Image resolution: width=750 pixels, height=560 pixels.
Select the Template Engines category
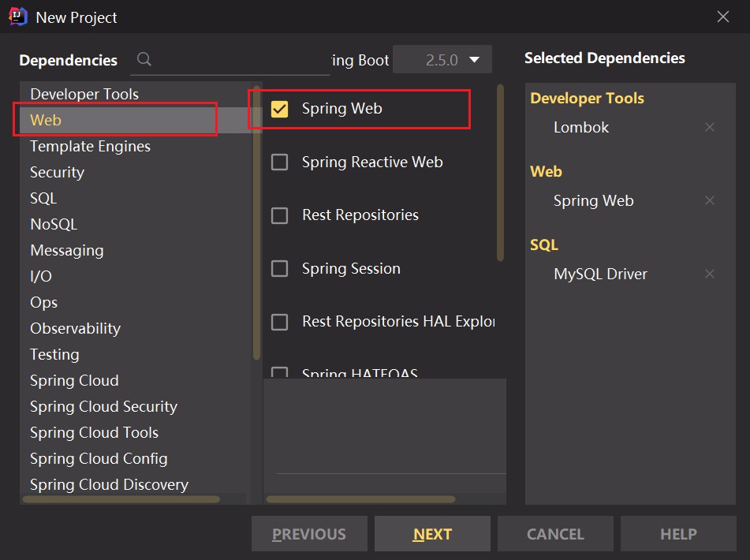90,146
